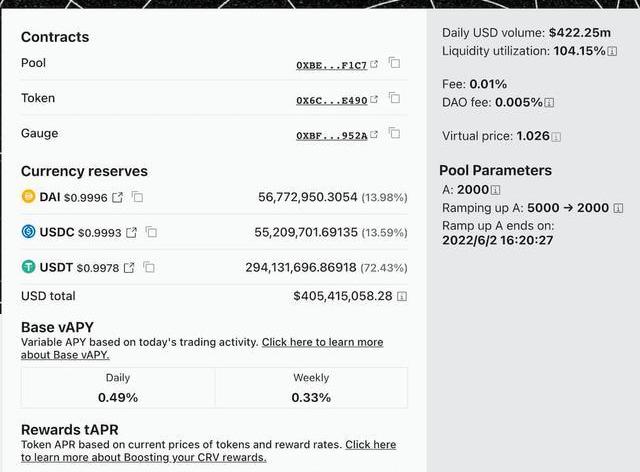Show info for A parameter
This screenshot has width=640, height=472.
tap(495, 190)
